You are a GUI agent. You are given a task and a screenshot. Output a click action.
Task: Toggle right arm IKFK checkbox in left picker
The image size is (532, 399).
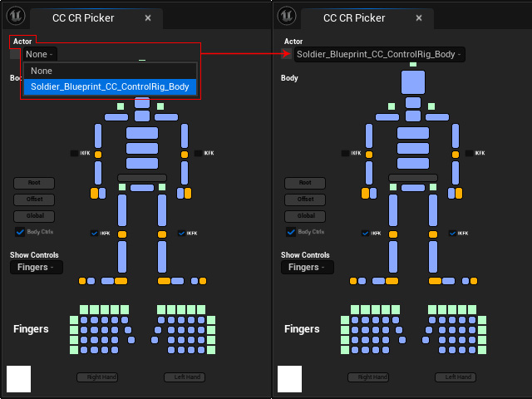point(74,153)
